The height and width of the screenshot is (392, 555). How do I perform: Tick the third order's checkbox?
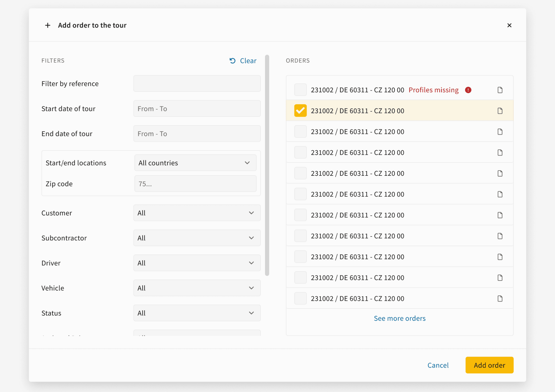click(x=300, y=132)
